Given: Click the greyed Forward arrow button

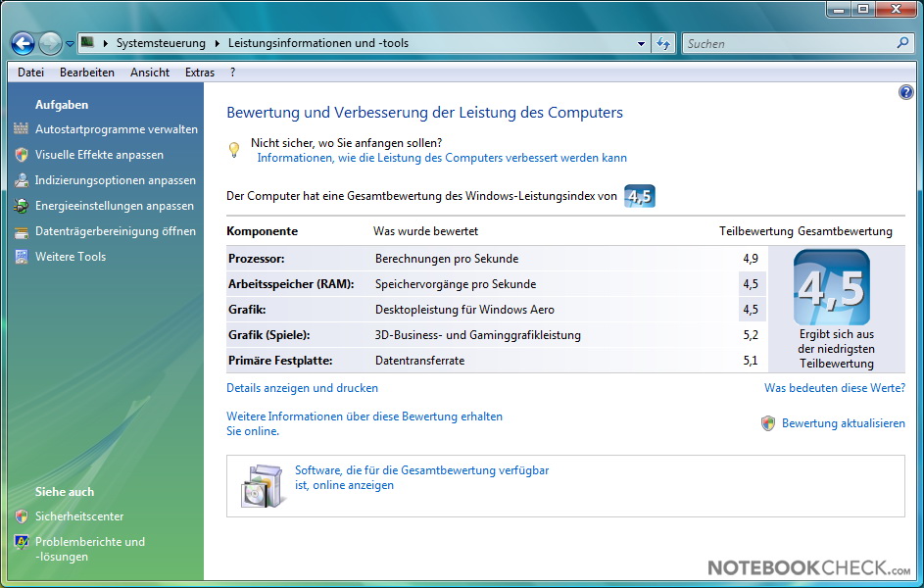Looking at the screenshot, I should (50, 43).
